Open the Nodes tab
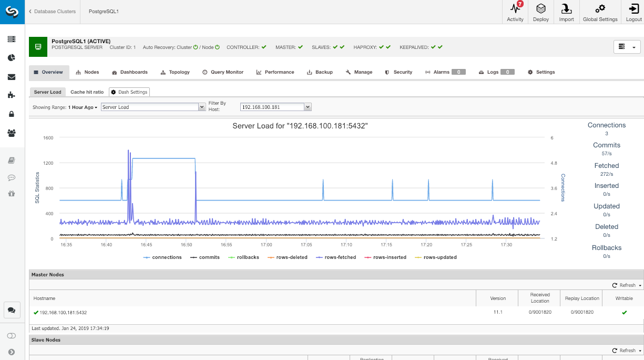Viewport: 644px width, 360px height. [88, 72]
